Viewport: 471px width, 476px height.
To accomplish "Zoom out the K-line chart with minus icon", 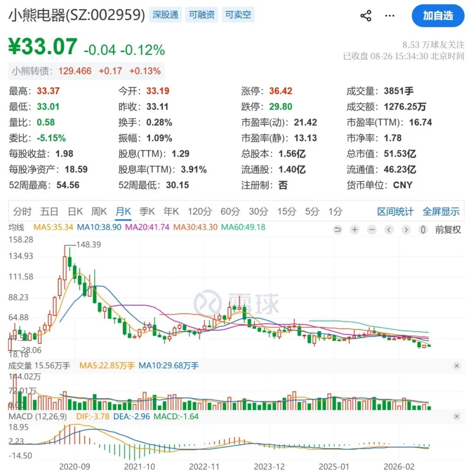I will pyautogui.click(x=372, y=229).
